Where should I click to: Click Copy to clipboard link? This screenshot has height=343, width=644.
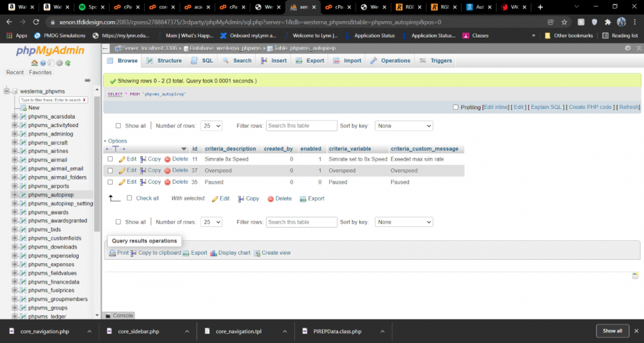[x=159, y=253]
